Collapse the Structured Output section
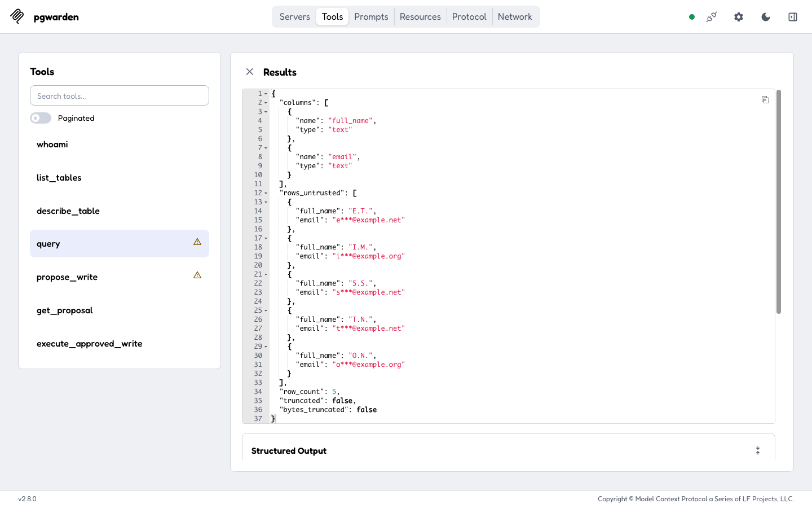 [758, 450]
